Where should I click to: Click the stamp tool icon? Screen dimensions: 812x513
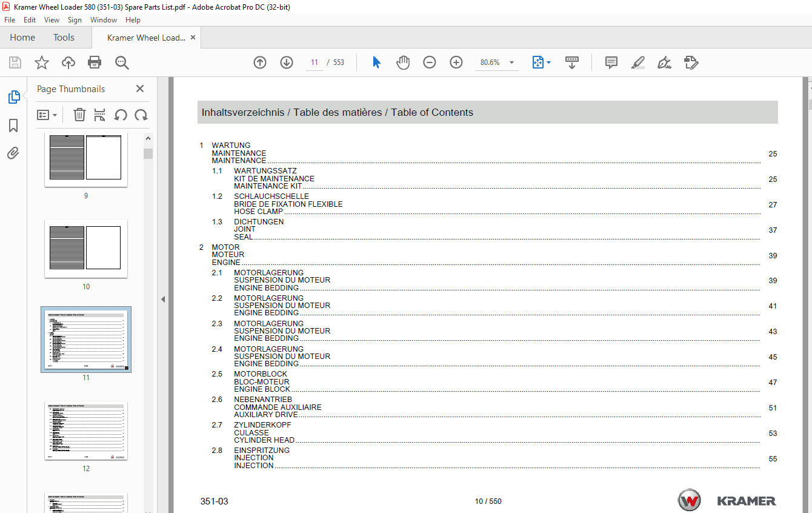691,62
